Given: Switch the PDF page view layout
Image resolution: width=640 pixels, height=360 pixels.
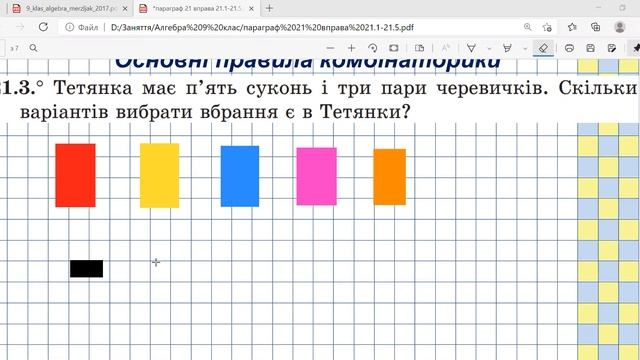Looking at the screenshot, I should click(419, 48).
